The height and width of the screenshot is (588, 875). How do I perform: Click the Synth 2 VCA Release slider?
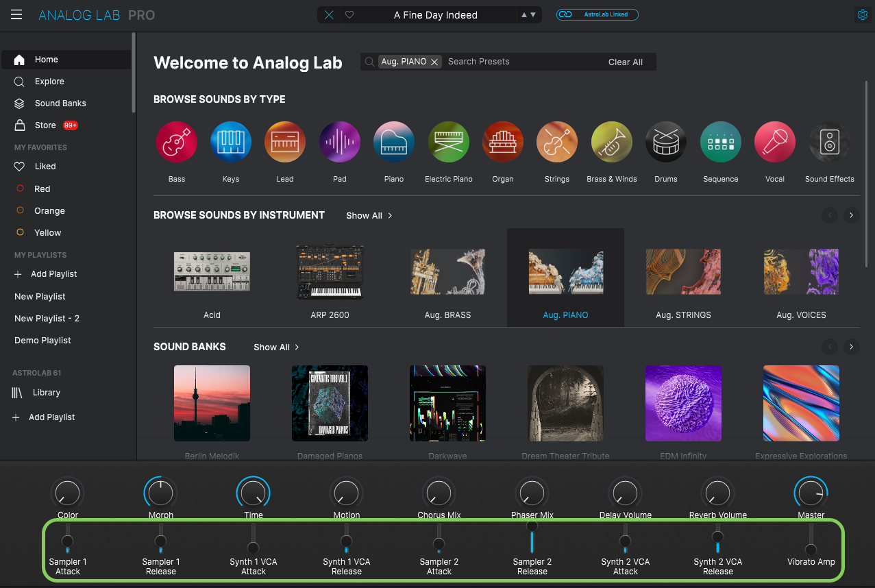[x=717, y=539]
